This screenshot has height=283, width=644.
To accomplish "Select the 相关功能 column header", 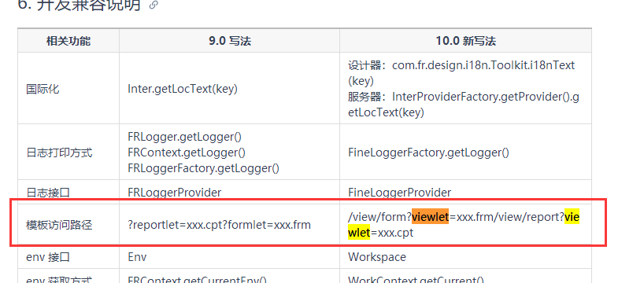I will (x=68, y=41).
